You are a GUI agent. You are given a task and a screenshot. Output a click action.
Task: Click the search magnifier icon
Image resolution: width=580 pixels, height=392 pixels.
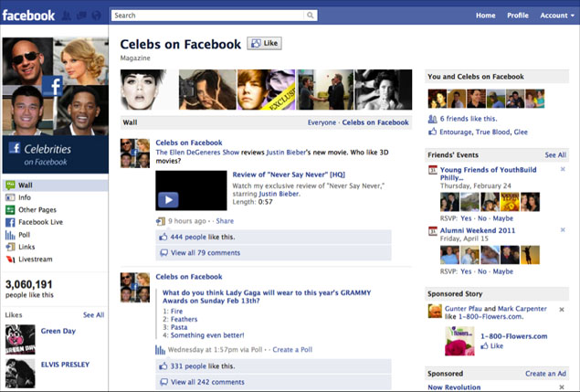coord(311,16)
